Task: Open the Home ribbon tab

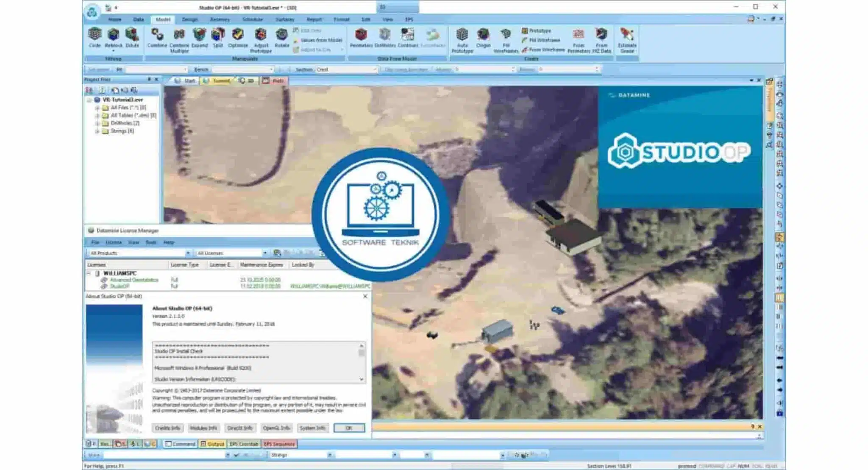Action: pyautogui.click(x=114, y=19)
